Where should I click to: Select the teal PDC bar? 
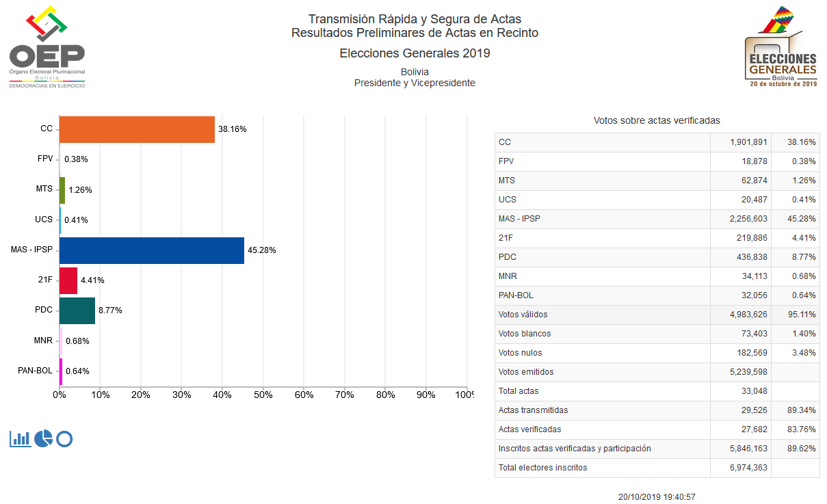[77, 310]
